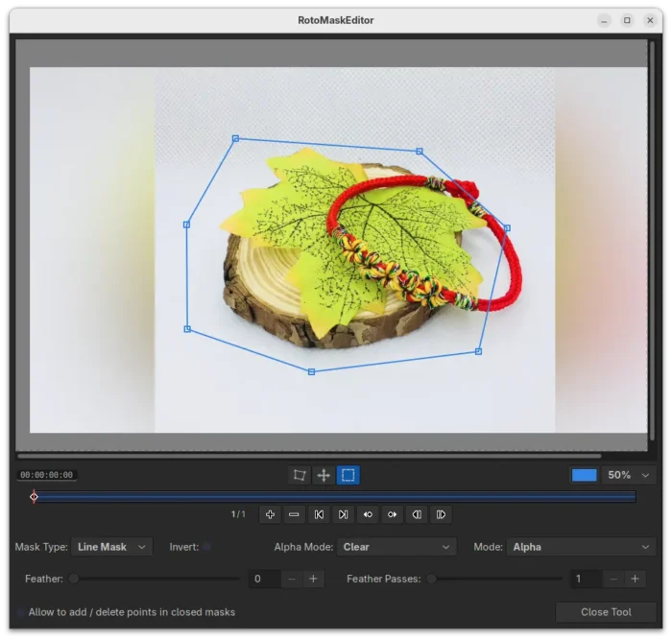Open the Mask Type dropdown
This screenshot has width=672, height=640.
click(x=112, y=547)
